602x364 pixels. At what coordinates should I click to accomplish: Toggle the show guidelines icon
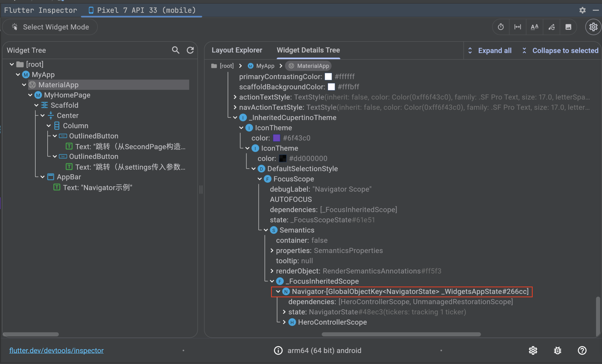click(x=518, y=27)
